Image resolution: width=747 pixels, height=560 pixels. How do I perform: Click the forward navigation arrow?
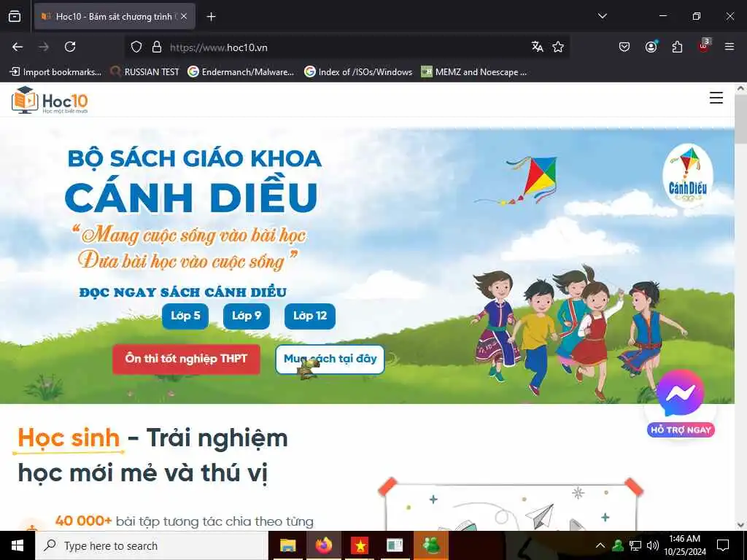[44, 47]
